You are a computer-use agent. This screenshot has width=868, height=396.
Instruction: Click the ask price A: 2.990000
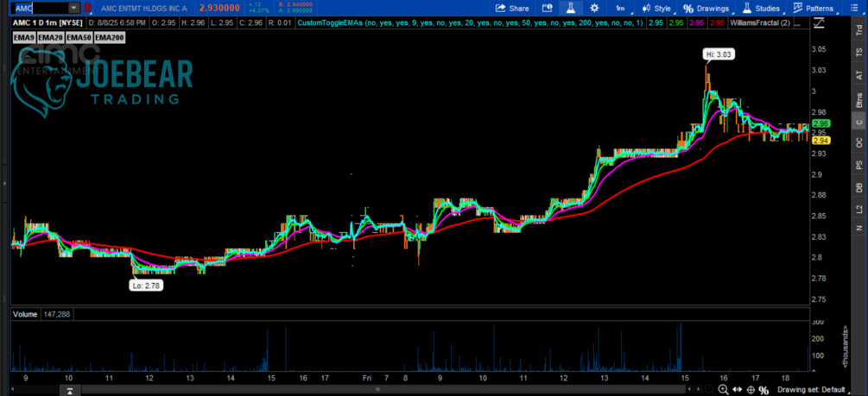(295, 11)
